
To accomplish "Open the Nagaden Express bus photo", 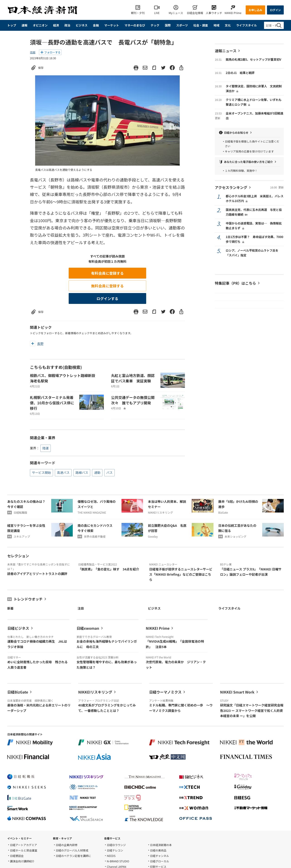I will (x=107, y=120).
